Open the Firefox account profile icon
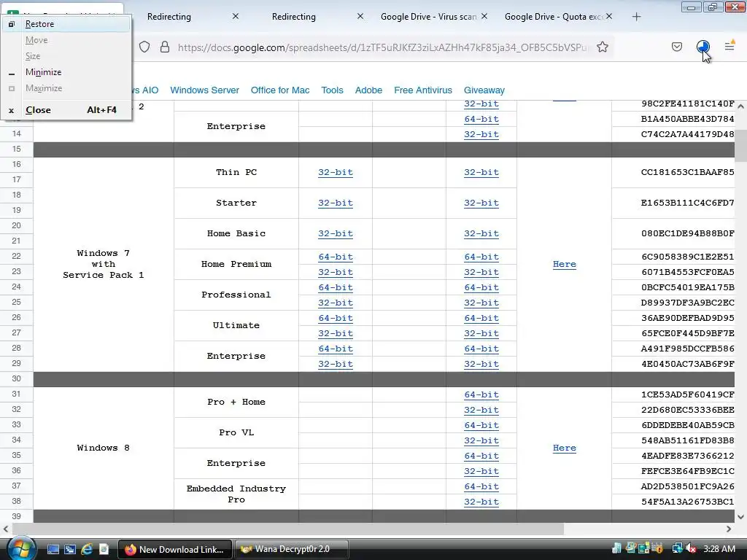 click(x=703, y=47)
